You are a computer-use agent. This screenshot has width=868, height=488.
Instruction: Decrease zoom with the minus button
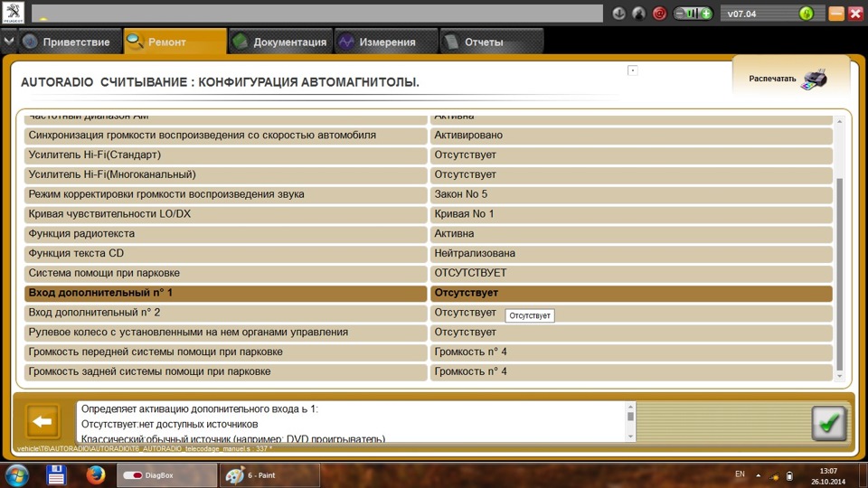(680, 14)
